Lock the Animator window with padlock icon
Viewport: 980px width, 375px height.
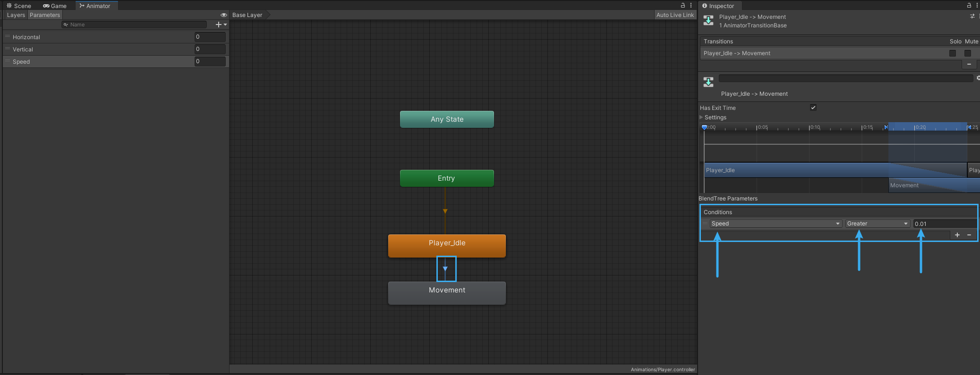point(682,6)
